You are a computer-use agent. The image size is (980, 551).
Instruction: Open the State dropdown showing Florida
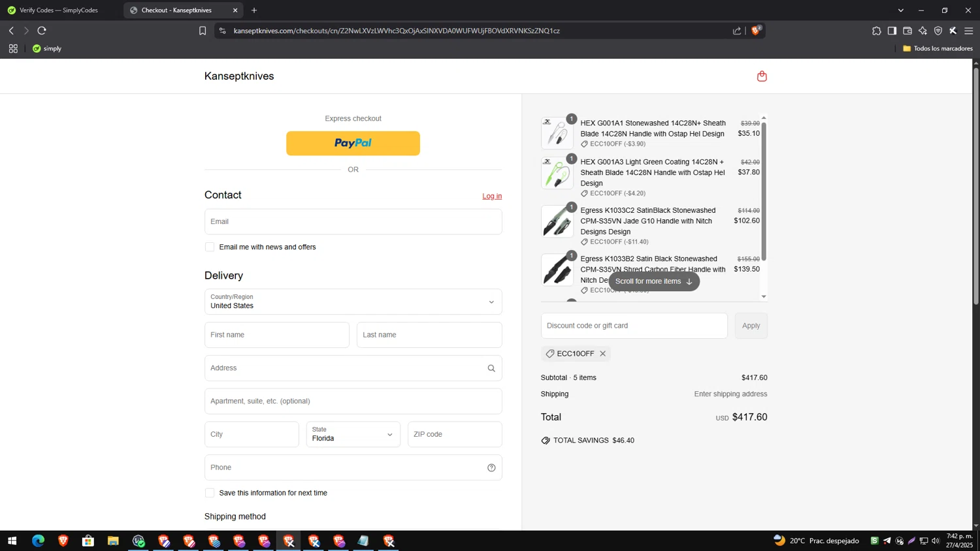click(x=353, y=434)
